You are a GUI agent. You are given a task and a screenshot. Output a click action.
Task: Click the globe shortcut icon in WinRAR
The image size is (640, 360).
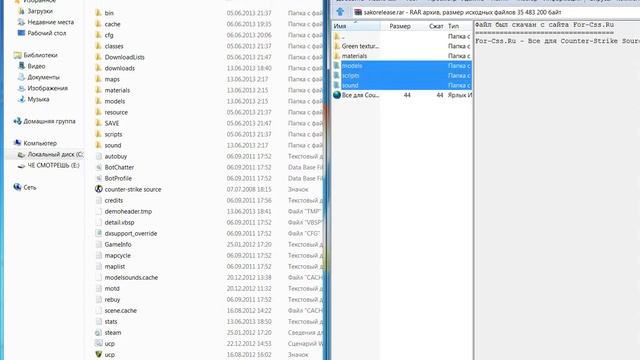(x=337, y=95)
